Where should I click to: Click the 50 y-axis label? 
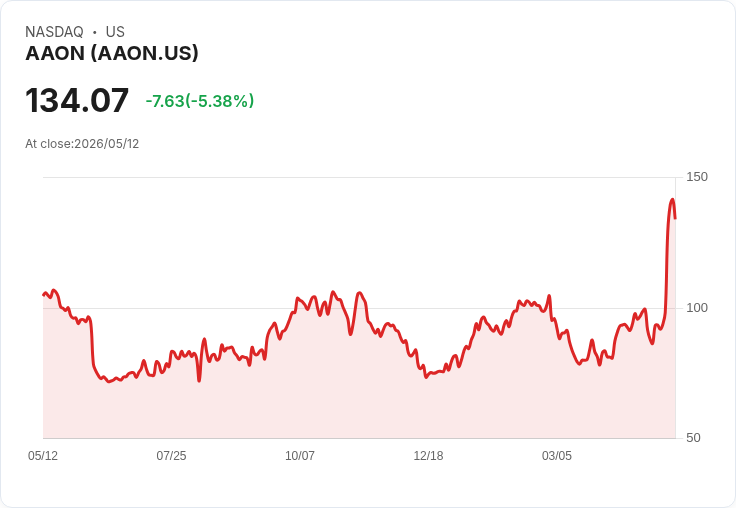coord(693,438)
